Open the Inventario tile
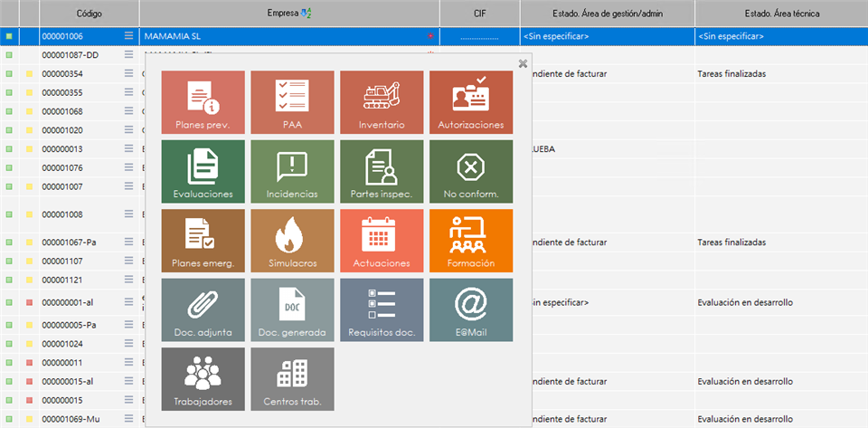Viewport: 868px width, 428px height. point(381,102)
